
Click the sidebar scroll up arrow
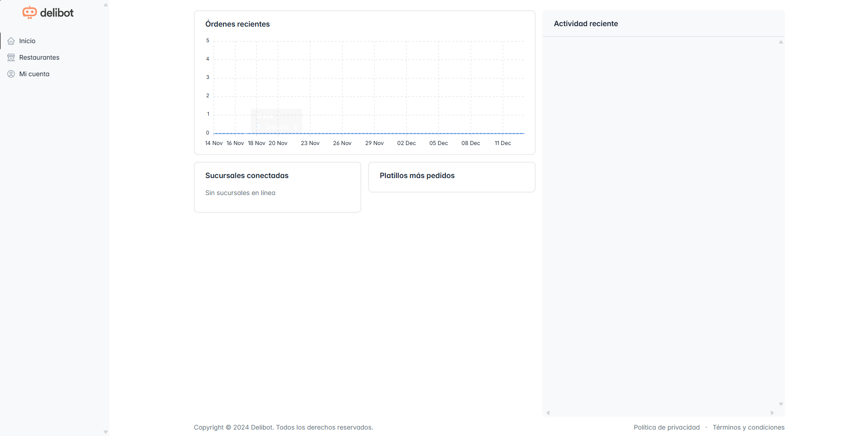[106, 5]
